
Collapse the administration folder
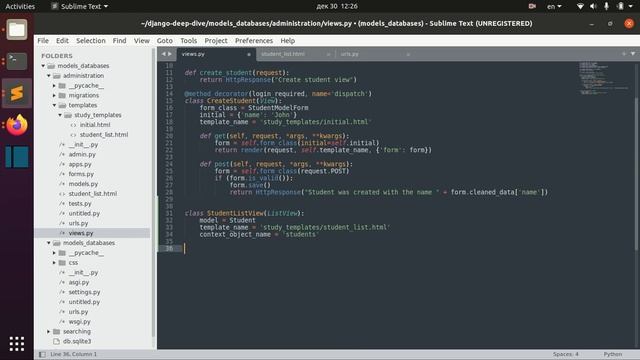click(x=49, y=76)
